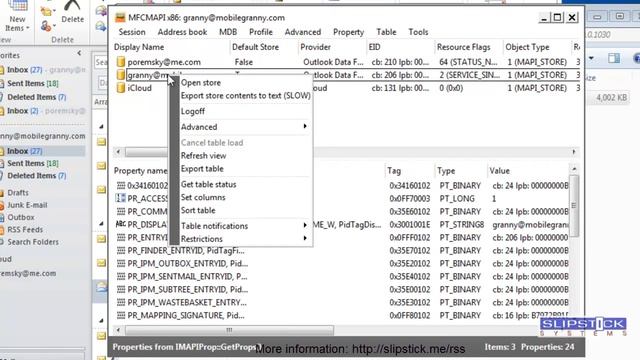
Task: Click the iCloud store folder icon
Action: click(120, 88)
